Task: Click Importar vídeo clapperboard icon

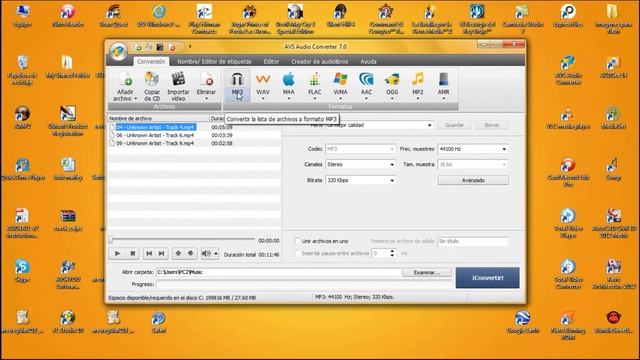Action: (178, 79)
